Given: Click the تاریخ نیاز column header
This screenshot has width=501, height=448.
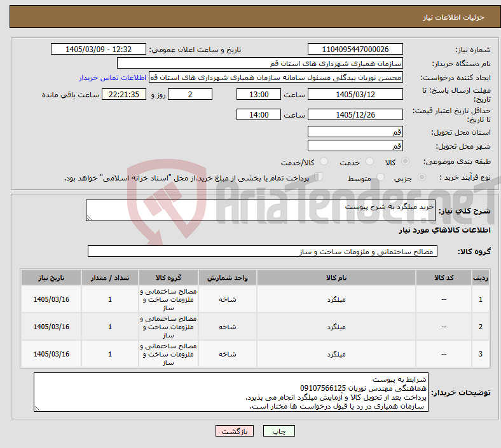Looking at the screenshot, I should 51,278.
